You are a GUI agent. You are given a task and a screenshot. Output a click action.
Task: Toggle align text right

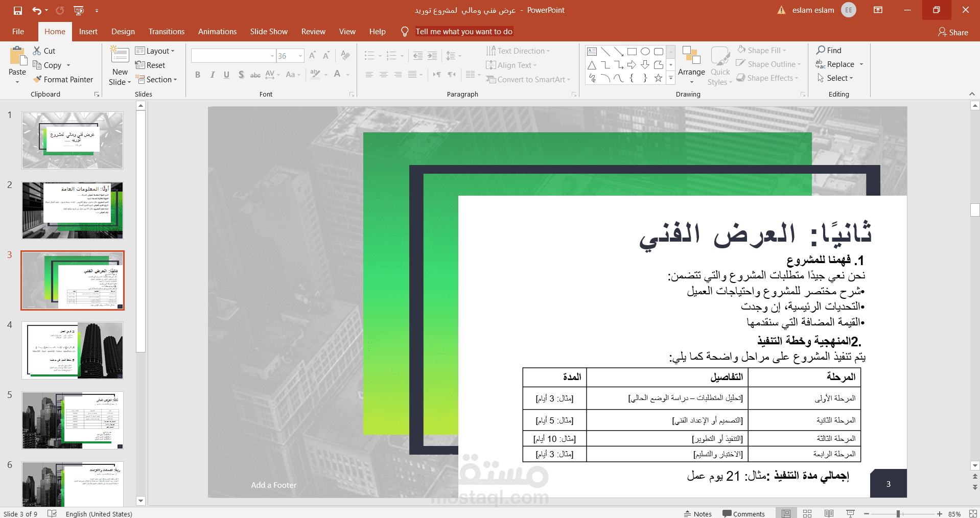(398, 75)
